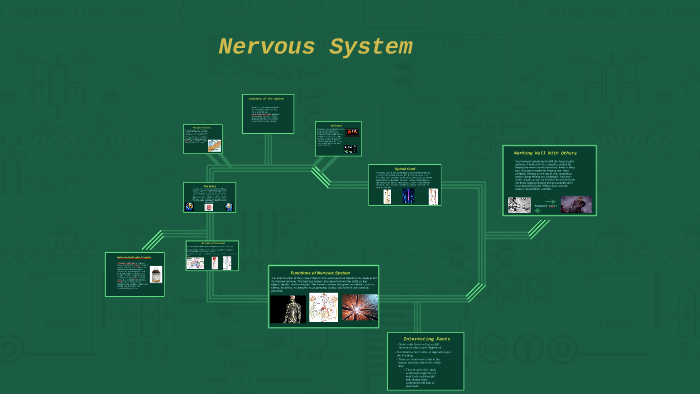Open the Spinal Cord frame heading

coord(405,169)
